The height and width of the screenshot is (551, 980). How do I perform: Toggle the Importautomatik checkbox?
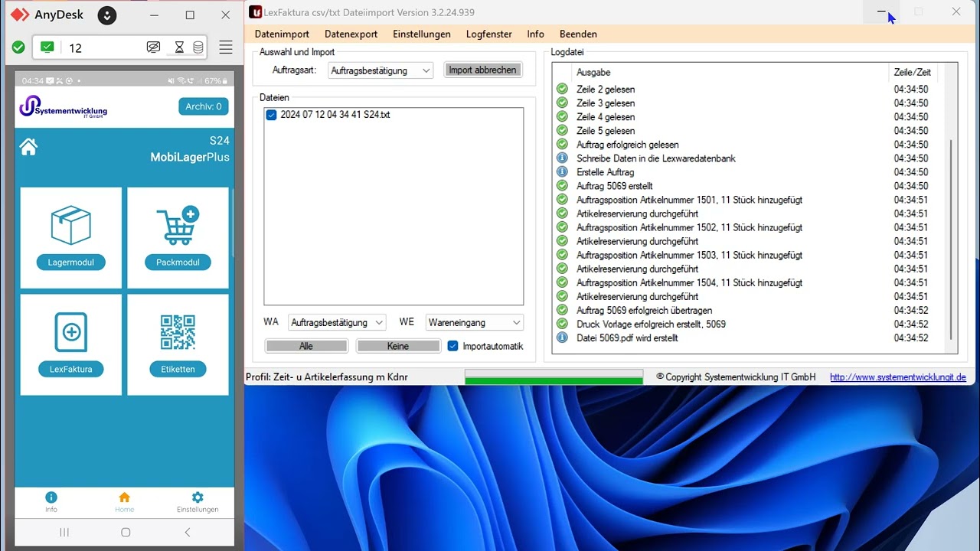[x=452, y=346]
